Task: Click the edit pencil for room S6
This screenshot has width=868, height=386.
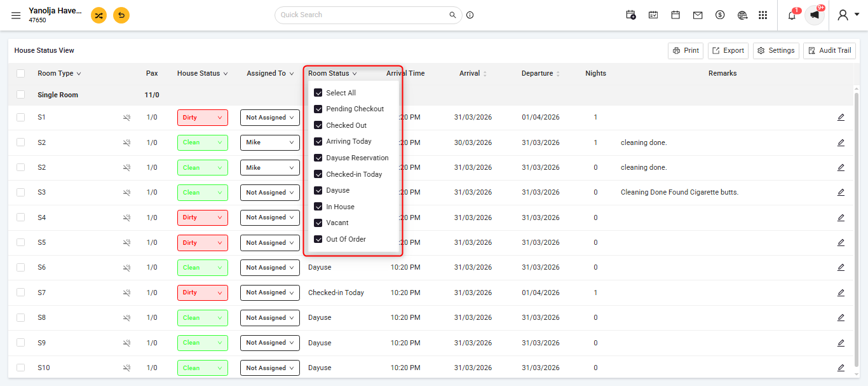Action: [x=841, y=268]
